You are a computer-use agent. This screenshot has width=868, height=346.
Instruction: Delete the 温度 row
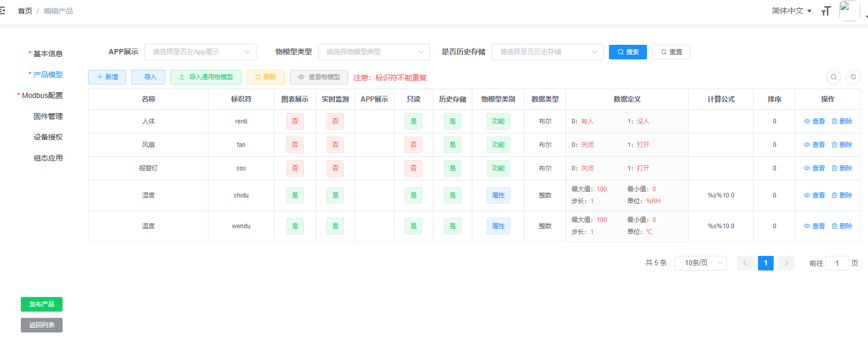[841, 226]
